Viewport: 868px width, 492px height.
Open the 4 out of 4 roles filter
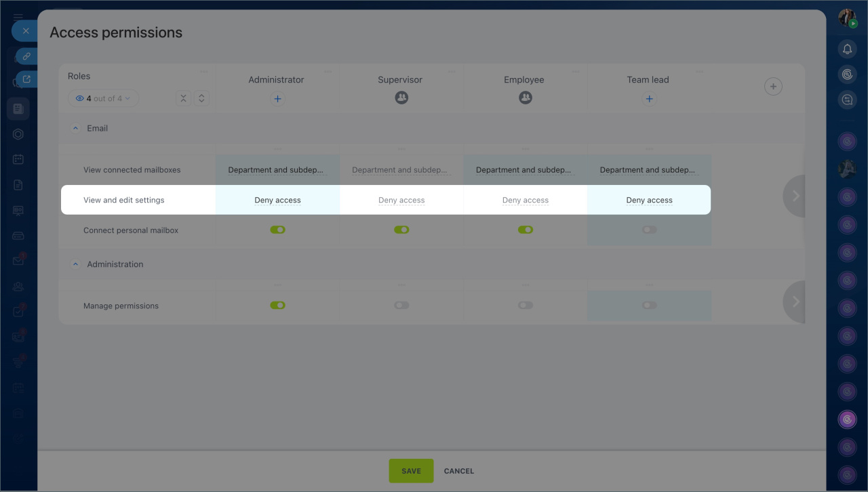[x=103, y=98]
